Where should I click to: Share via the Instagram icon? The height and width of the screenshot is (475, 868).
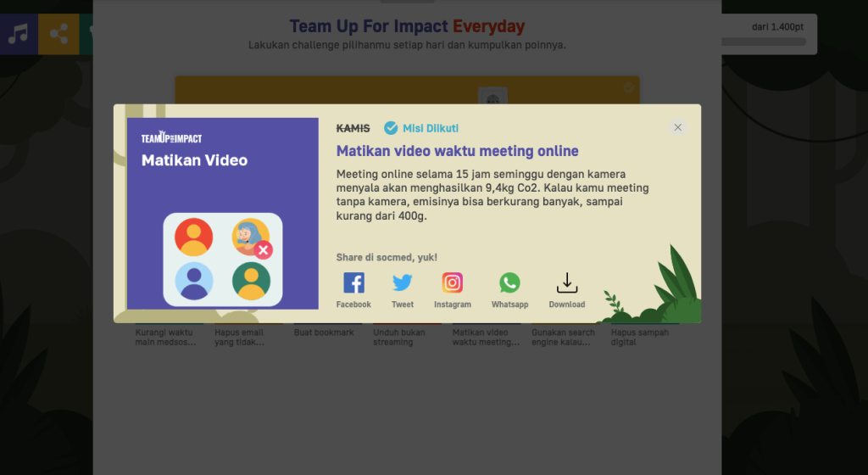453,283
